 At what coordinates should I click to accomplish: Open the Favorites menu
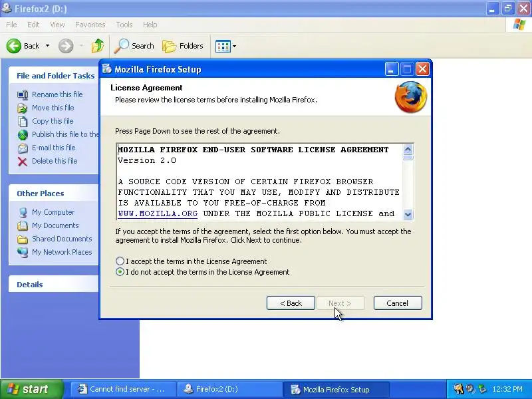tap(90, 25)
